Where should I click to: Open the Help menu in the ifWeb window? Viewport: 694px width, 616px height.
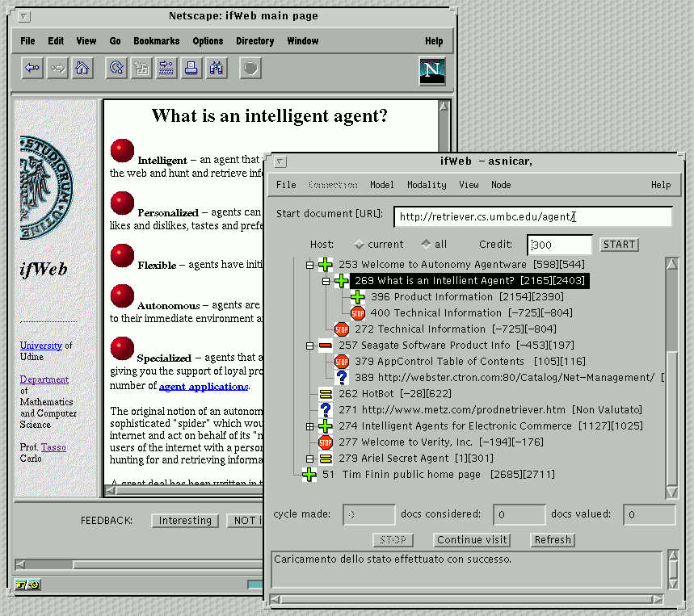661,185
